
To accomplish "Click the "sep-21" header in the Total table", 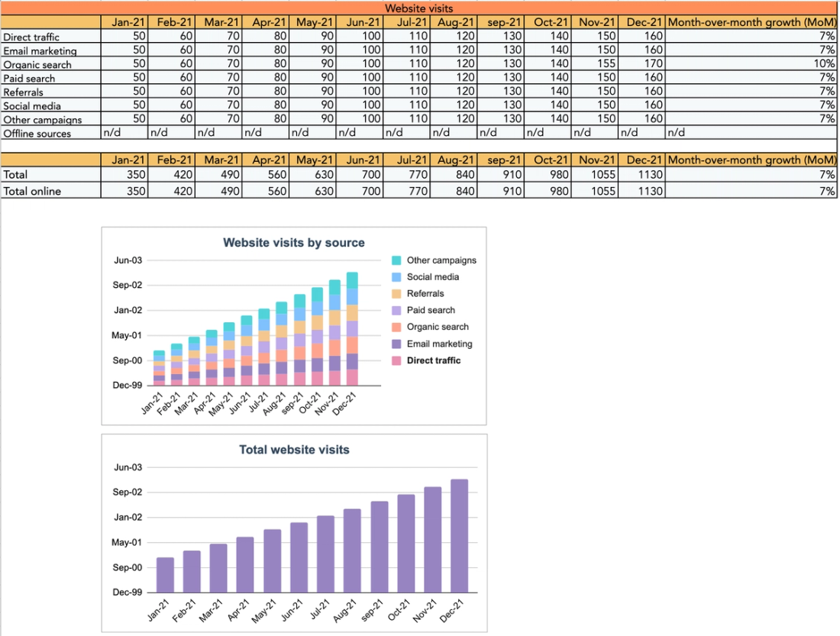I will click(x=501, y=160).
